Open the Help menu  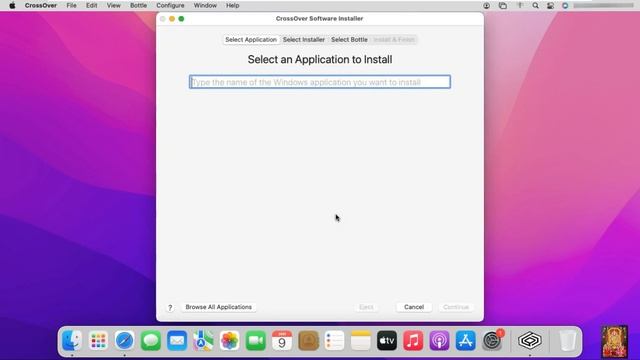tap(233, 6)
